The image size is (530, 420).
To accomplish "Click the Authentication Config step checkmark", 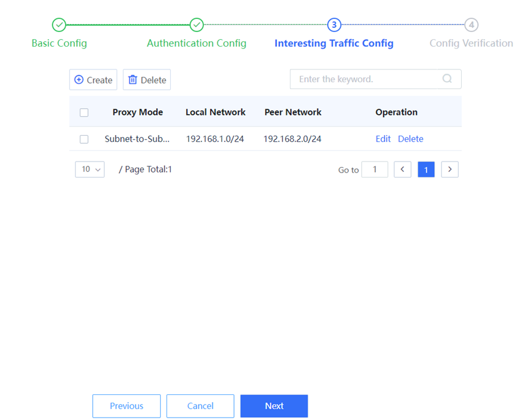I will (x=197, y=25).
